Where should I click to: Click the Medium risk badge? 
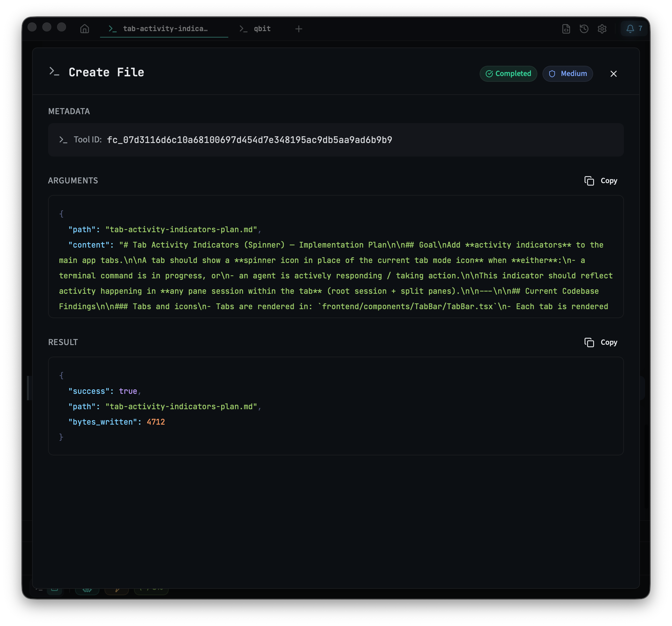click(567, 74)
